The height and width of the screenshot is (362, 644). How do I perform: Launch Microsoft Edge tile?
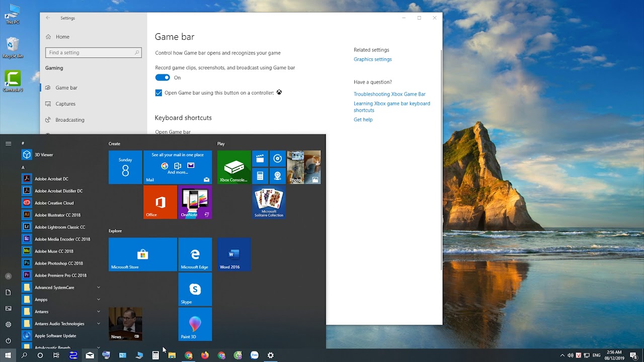pyautogui.click(x=195, y=254)
